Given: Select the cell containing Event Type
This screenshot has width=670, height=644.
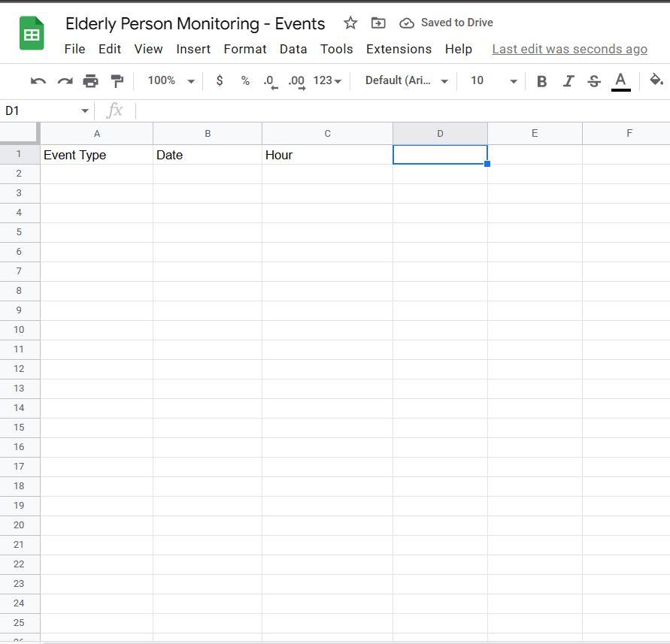Looking at the screenshot, I should point(97,155).
